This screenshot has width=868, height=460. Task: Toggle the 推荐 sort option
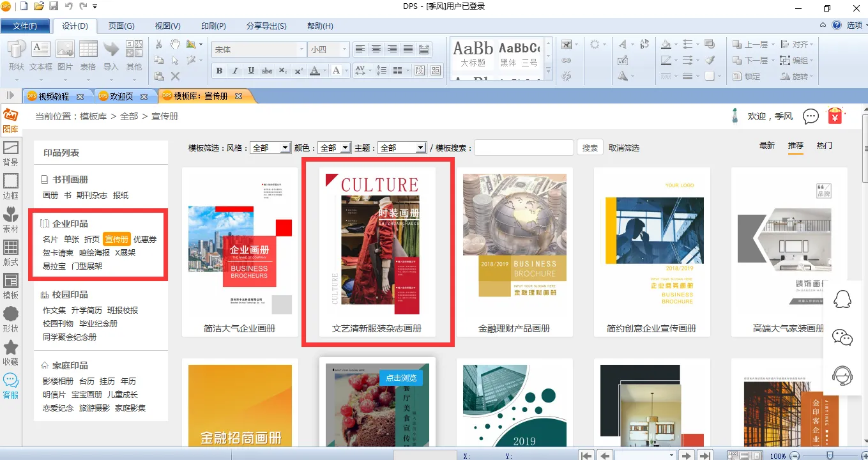pos(795,146)
